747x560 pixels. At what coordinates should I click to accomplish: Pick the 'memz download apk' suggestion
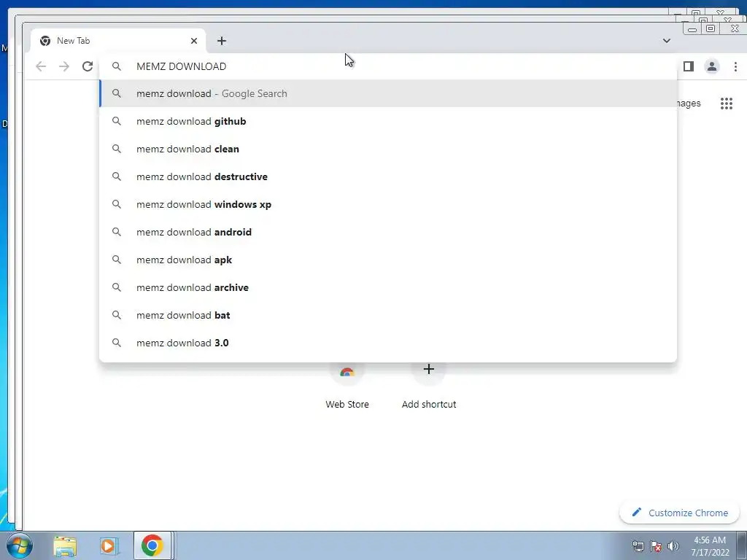click(x=388, y=260)
